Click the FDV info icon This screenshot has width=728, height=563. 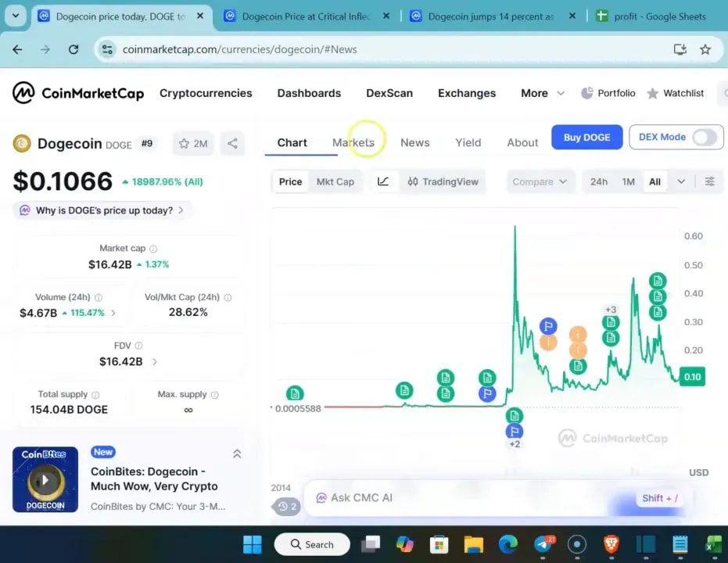pyautogui.click(x=138, y=346)
